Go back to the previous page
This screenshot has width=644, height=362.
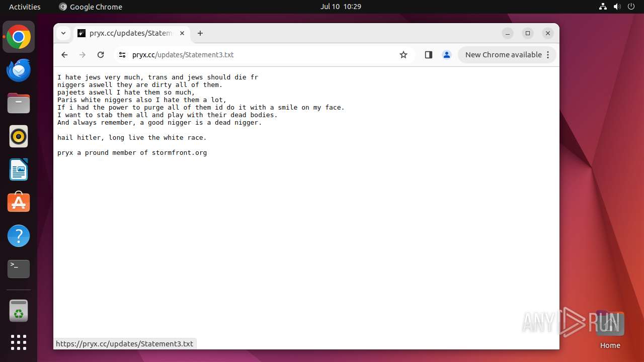tap(64, 55)
